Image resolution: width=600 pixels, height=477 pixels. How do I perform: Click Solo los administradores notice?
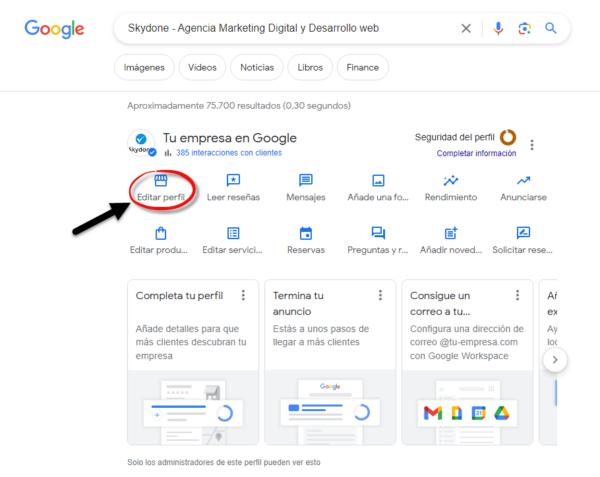224,462
